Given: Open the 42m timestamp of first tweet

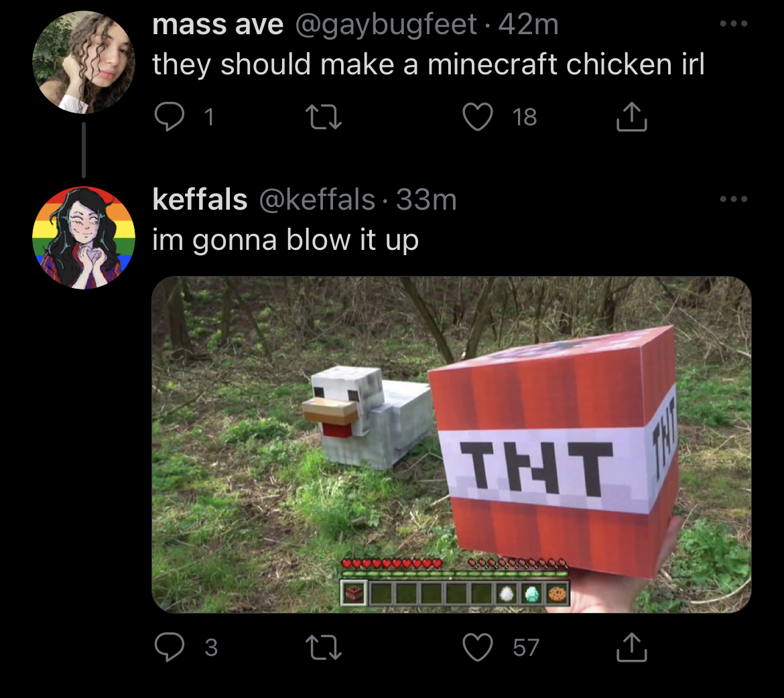Looking at the screenshot, I should pos(528,25).
